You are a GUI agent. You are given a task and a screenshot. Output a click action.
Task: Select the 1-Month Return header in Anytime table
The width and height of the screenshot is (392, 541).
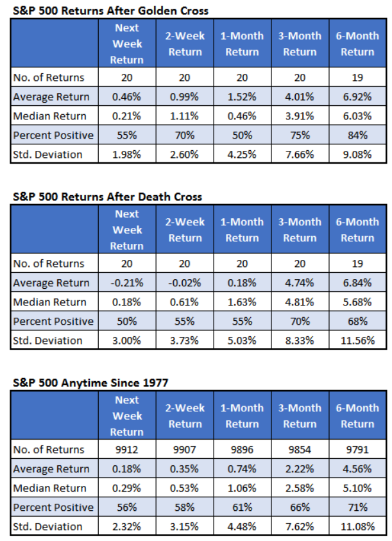click(242, 416)
